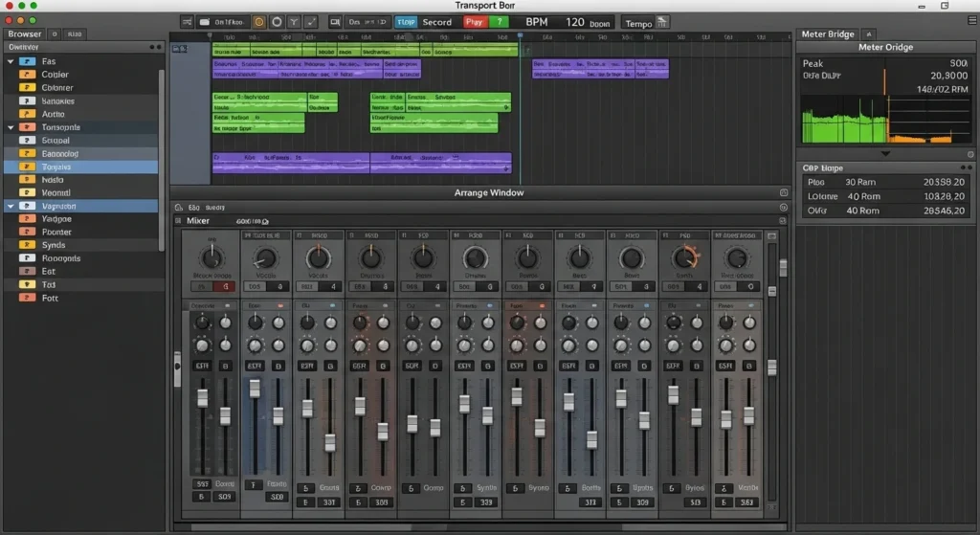Click the Mixer panel title
Image resolution: width=980 pixels, height=535 pixels.
point(197,221)
